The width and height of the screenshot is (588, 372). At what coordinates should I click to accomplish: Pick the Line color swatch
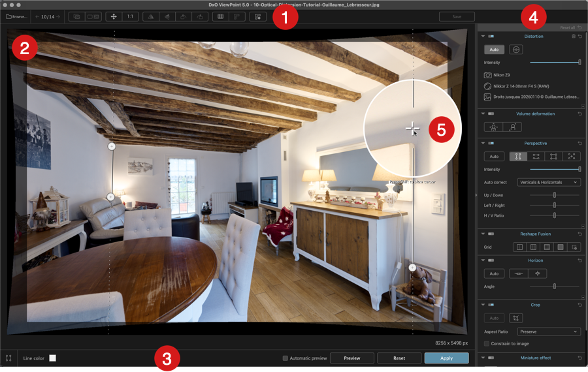[x=52, y=358]
